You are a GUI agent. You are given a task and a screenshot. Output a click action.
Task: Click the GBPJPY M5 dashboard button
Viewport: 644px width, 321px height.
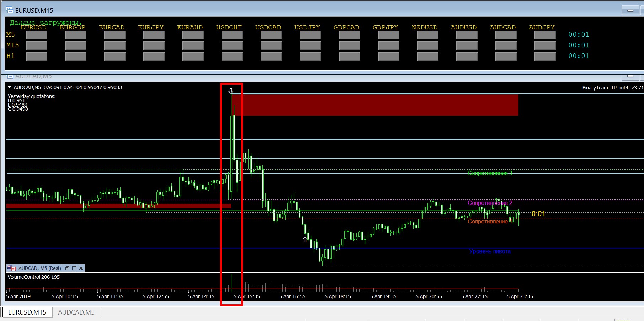389,35
